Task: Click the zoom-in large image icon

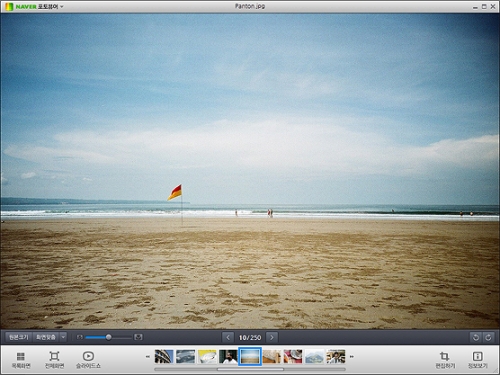Action: click(138, 337)
